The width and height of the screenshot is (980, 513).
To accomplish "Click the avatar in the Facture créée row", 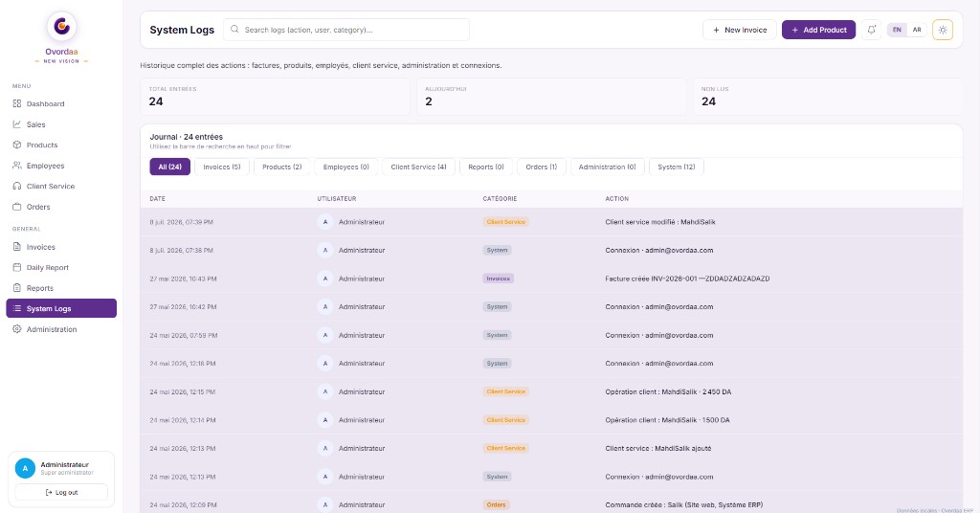I will click(325, 279).
